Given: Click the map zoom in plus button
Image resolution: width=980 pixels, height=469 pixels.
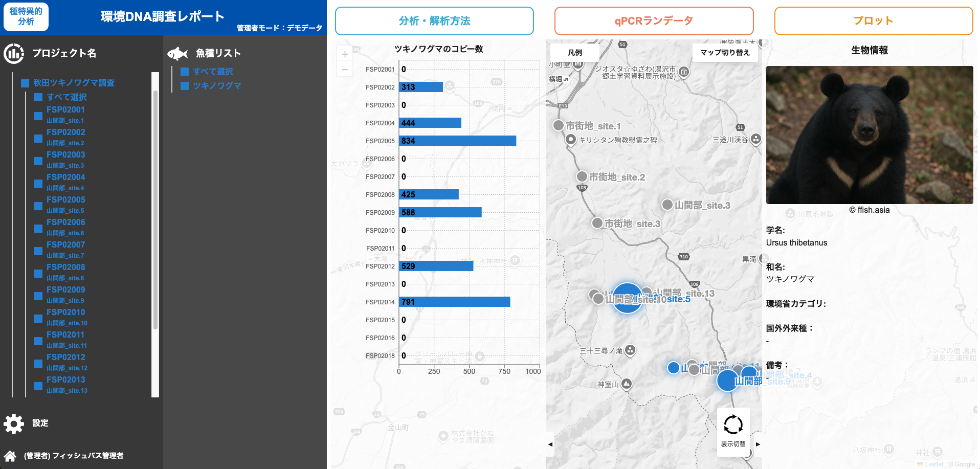Looking at the screenshot, I should 345,54.
